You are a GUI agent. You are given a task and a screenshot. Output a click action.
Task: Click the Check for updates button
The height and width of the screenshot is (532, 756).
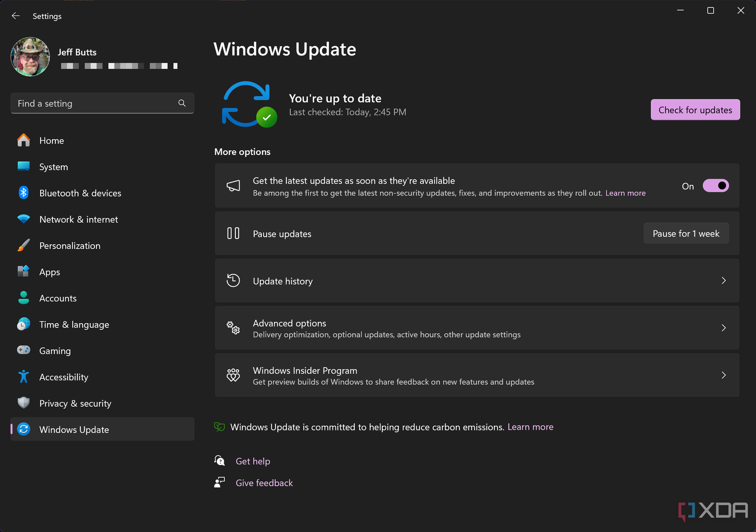695,110
